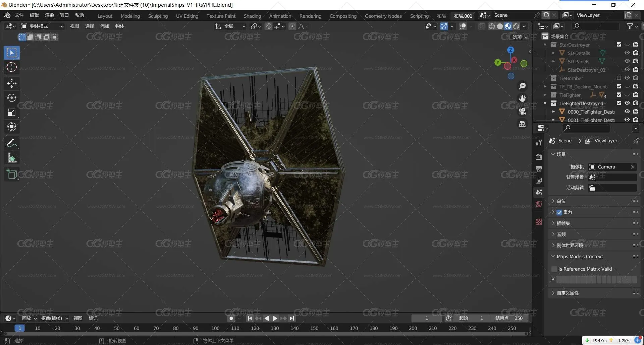Open the 文件 file menu
This screenshot has height=345, width=644.
coord(19,15)
